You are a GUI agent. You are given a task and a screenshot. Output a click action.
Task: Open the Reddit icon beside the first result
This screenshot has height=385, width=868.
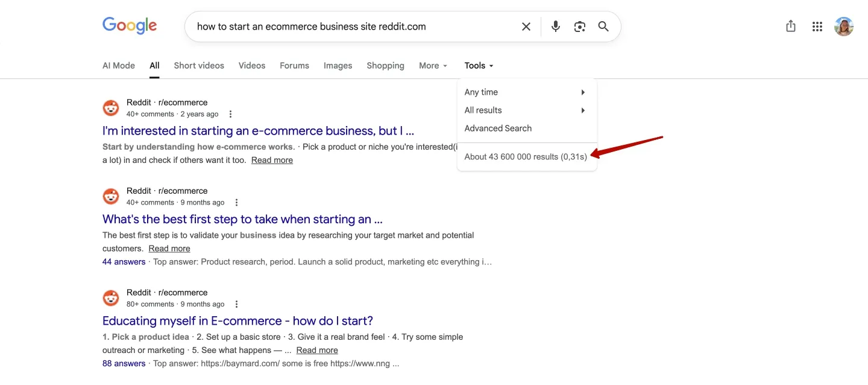coord(111,107)
